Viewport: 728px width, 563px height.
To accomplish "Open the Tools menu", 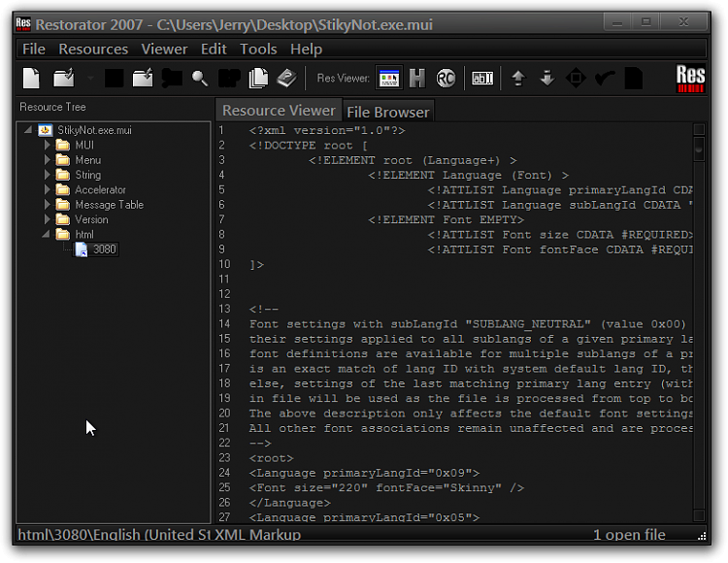I will (258, 49).
